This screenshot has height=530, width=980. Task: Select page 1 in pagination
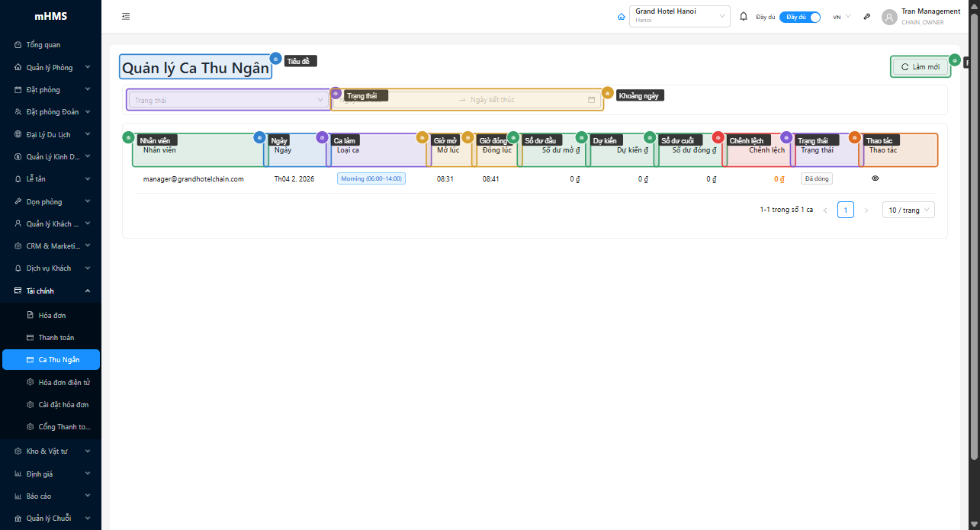click(x=845, y=210)
